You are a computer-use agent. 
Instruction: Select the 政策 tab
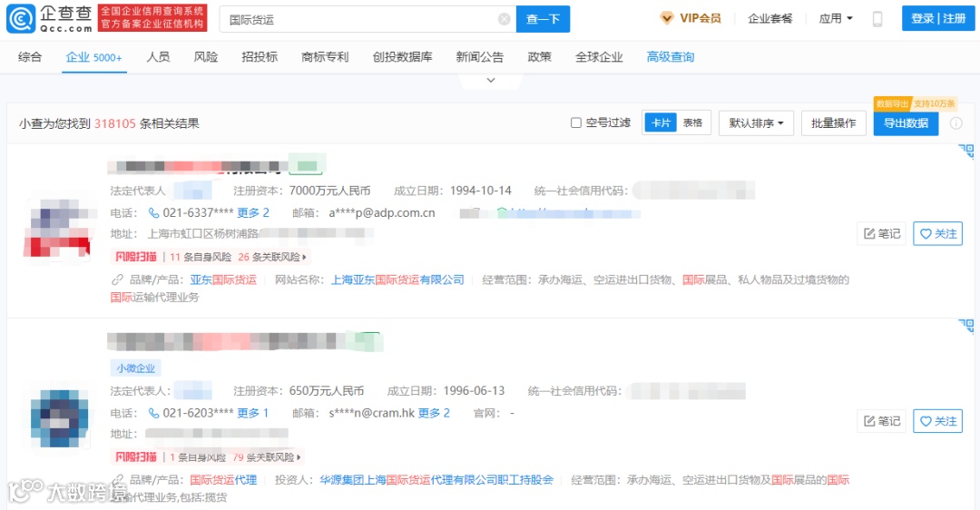539,57
